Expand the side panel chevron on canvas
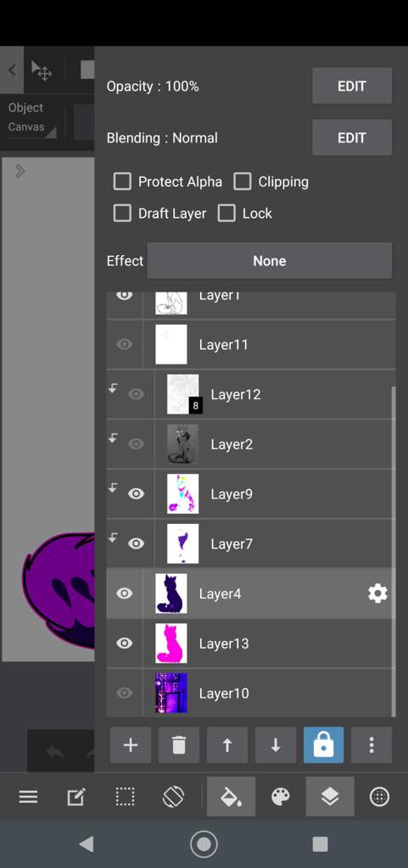This screenshot has width=408, height=868. click(x=20, y=171)
